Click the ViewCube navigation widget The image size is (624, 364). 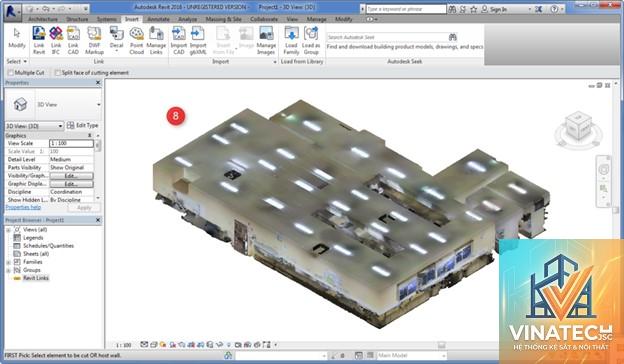[579, 130]
